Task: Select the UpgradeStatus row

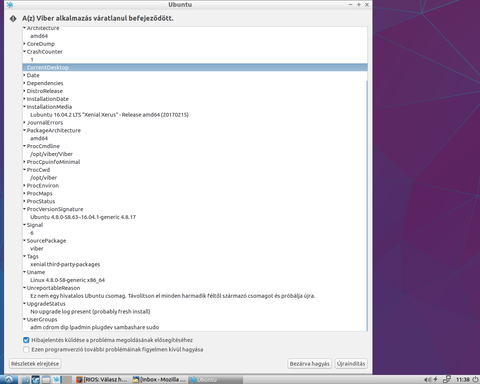Action: pos(195,304)
